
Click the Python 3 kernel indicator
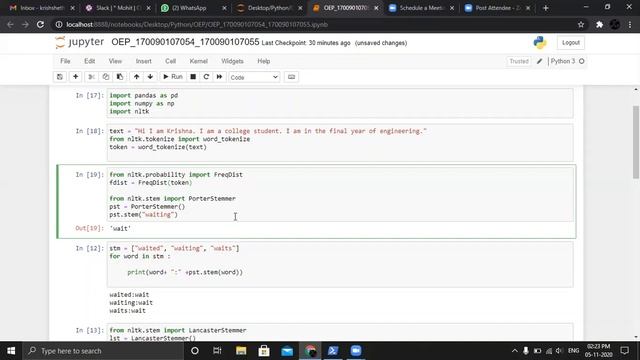pos(567,61)
